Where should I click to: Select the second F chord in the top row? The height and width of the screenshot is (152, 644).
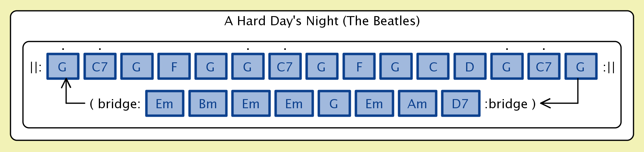tap(359, 67)
